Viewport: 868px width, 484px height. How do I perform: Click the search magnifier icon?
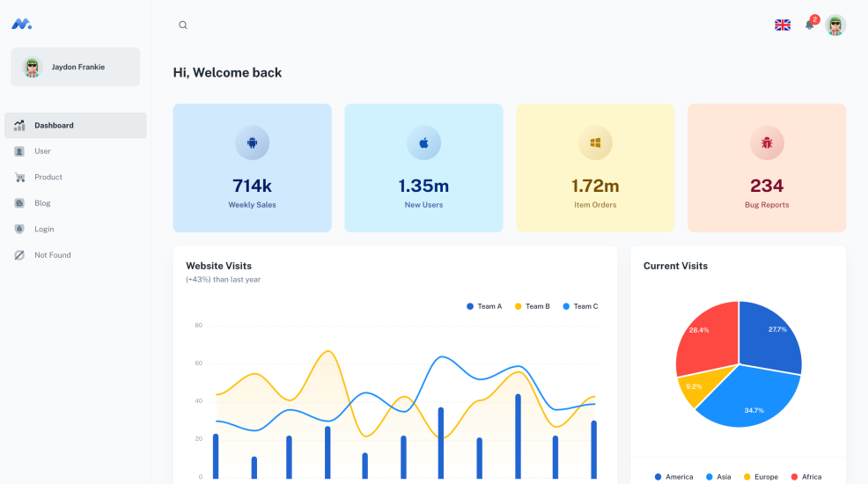[x=183, y=26]
